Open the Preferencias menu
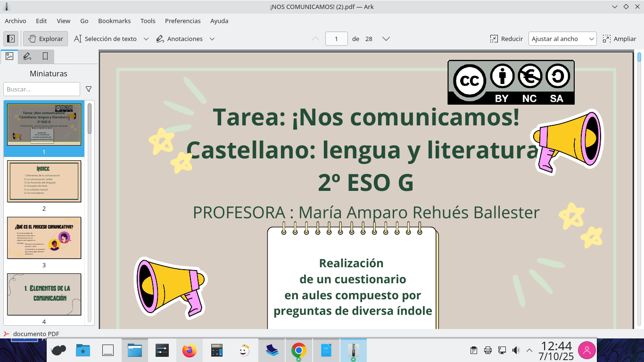The width and height of the screenshot is (644, 362). coord(182,21)
